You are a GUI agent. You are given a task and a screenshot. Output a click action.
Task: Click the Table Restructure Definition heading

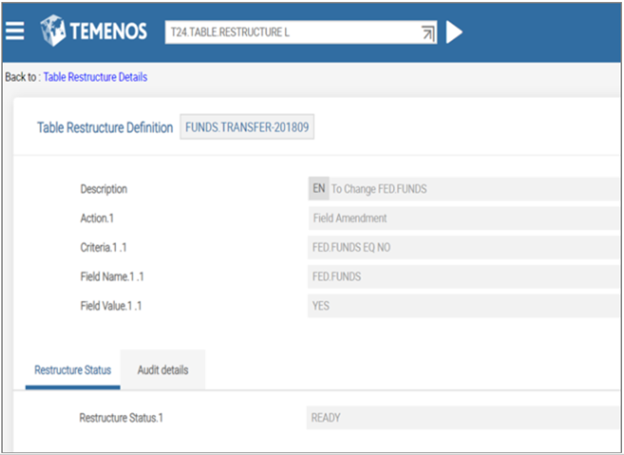click(x=105, y=128)
